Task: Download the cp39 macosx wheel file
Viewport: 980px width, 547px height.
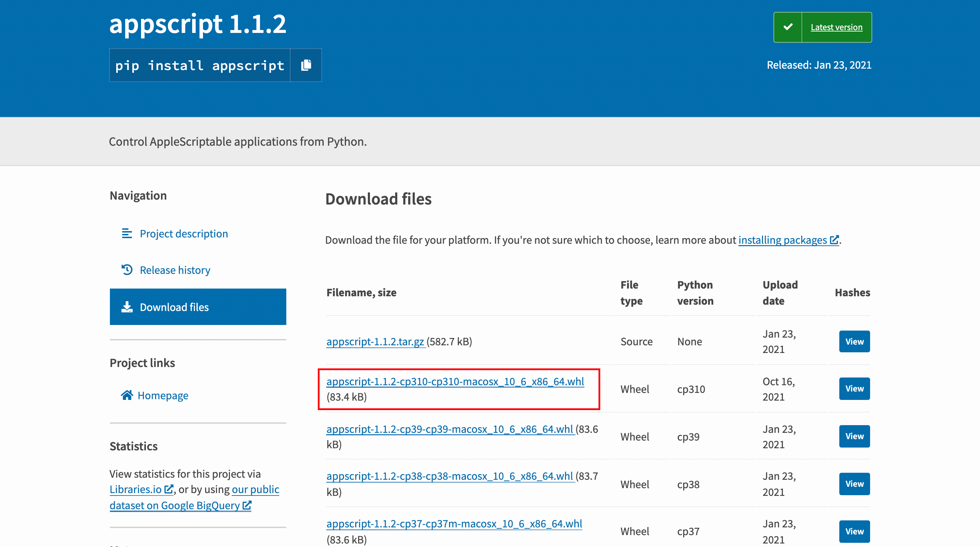Action: click(450, 429)
